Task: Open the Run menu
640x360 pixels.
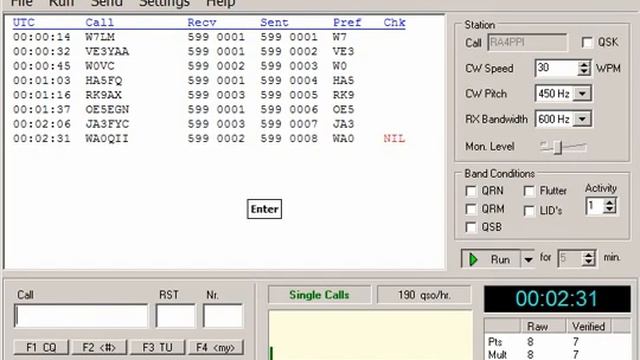Action: pyautogui.click(x=61, y=3)
